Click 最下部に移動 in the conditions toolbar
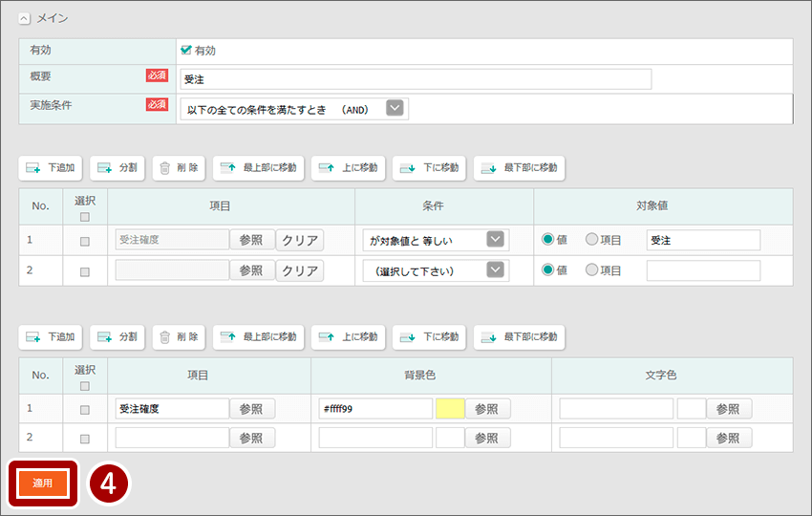The height and width of the screenshot is (516, 812). click(x=520, y=168)
